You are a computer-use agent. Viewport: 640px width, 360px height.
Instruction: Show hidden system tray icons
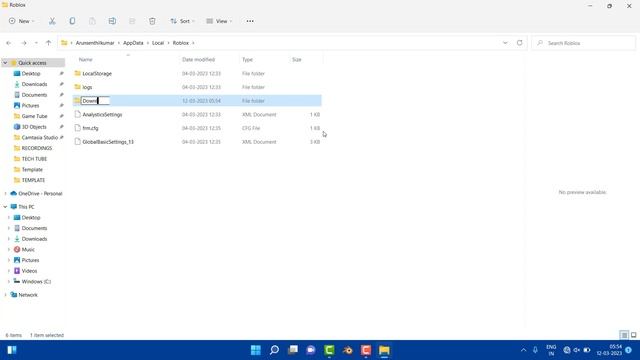pos(524,350)
